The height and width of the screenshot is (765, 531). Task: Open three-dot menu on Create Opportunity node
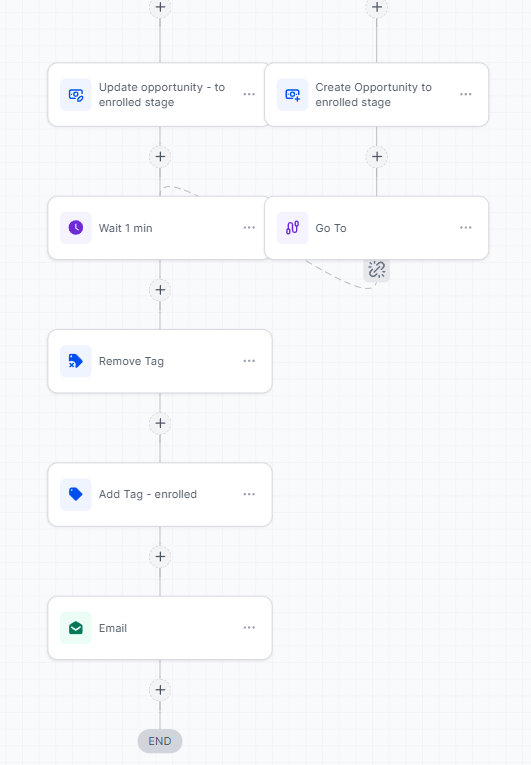click(466, 94)
